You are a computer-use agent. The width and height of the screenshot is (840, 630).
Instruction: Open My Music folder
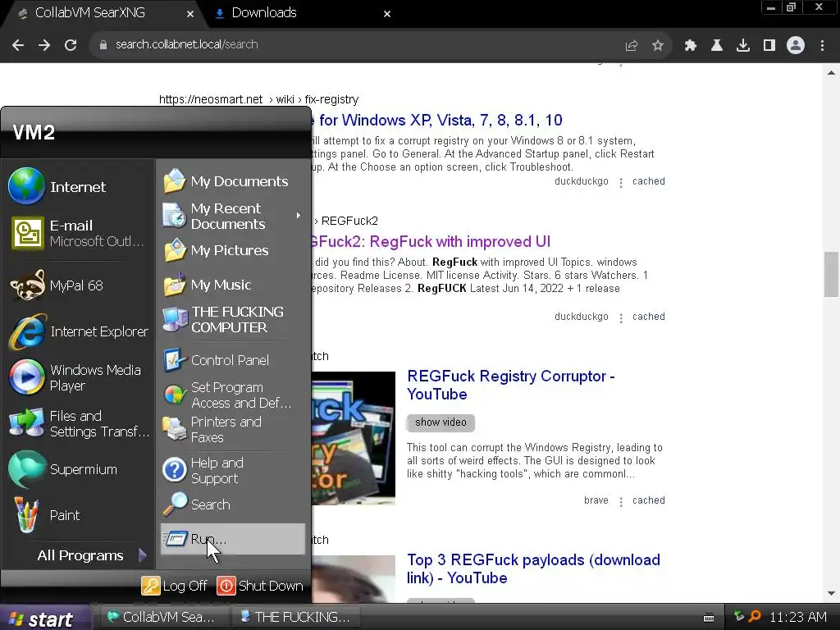(232, 285)
